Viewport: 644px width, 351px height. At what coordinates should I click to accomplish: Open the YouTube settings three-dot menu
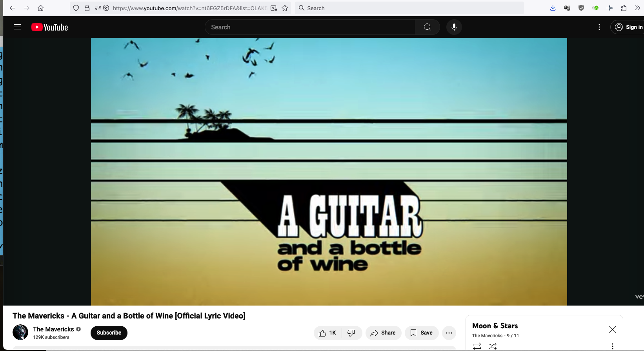(599, 27)
